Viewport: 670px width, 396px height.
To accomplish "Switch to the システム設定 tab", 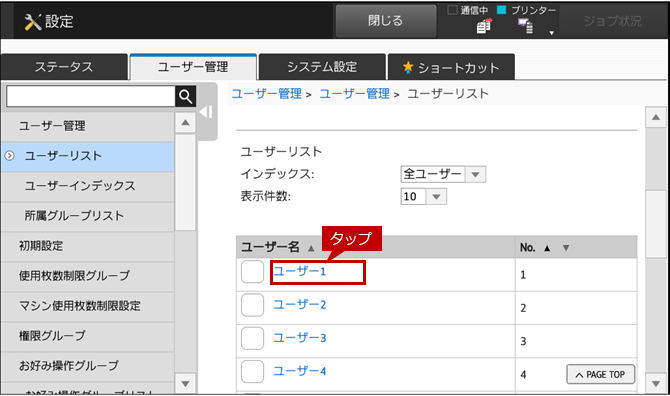I will pyautogui.click(x=322, y=67).
